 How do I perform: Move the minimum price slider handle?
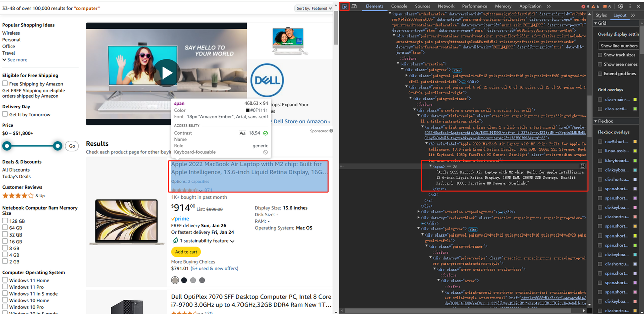click(7, 146)
